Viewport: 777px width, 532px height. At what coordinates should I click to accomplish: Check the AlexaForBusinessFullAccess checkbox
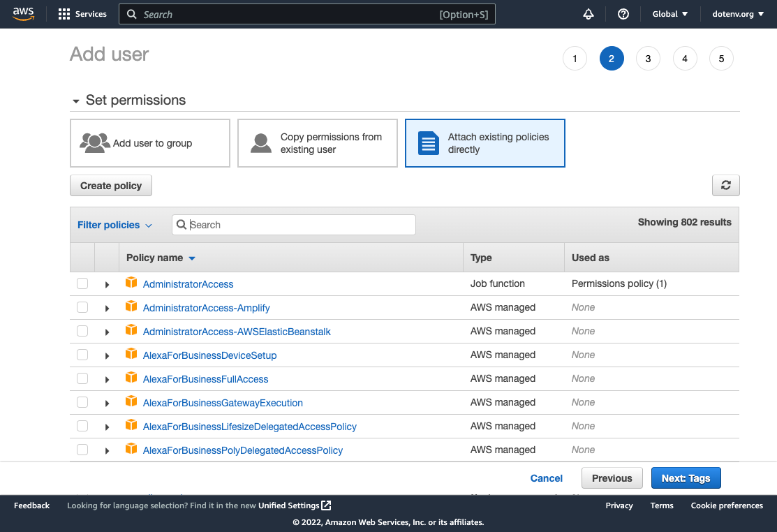[82, 378]
